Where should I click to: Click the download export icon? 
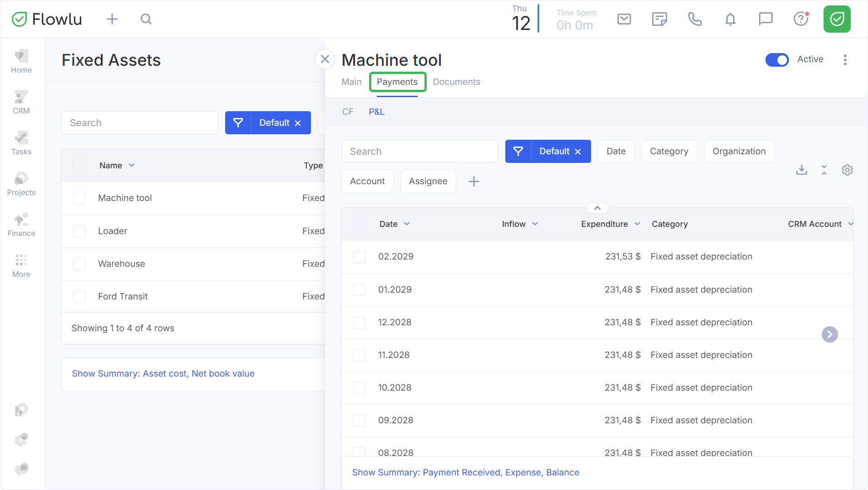pyautogui.click(x=802, y=170)
